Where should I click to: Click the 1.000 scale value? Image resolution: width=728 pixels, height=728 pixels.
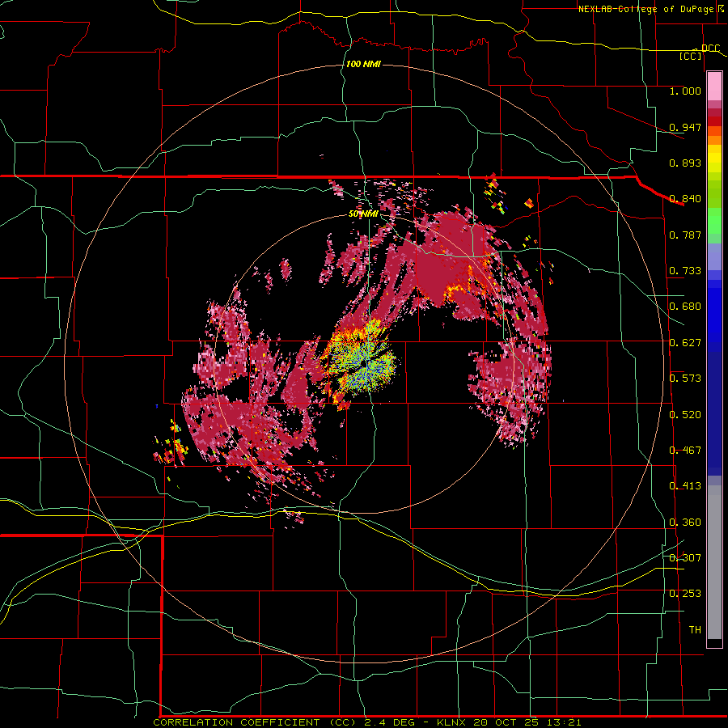[685, 91]
